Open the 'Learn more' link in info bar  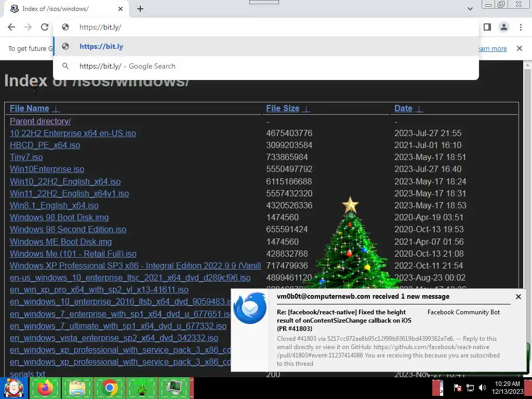[x=493, y=48]
